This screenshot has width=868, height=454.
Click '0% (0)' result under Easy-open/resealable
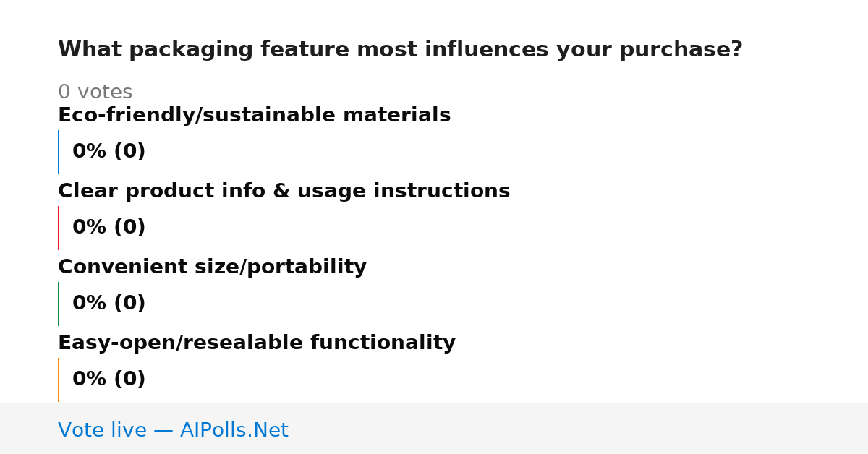click(x=109, y=380)
